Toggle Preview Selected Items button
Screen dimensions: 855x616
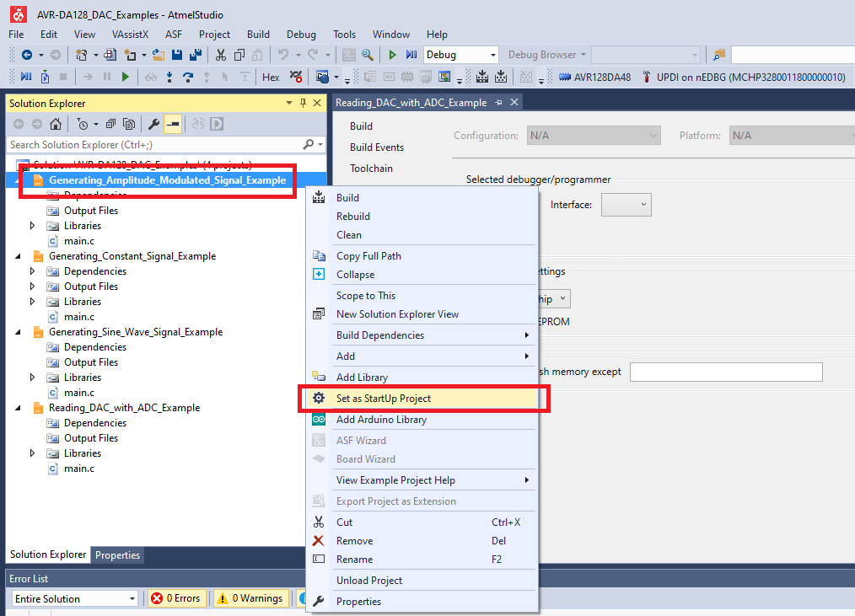pyautogui.click(x=173, y=124)
